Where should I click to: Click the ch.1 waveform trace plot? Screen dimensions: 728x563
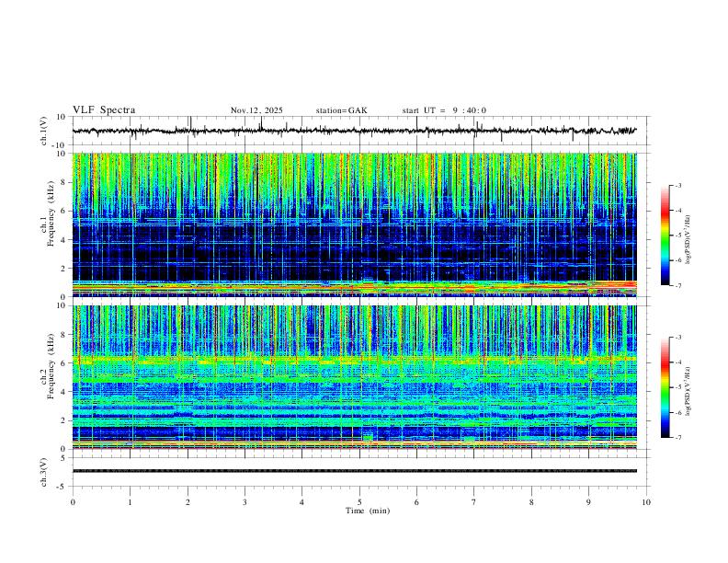point(354,131)
